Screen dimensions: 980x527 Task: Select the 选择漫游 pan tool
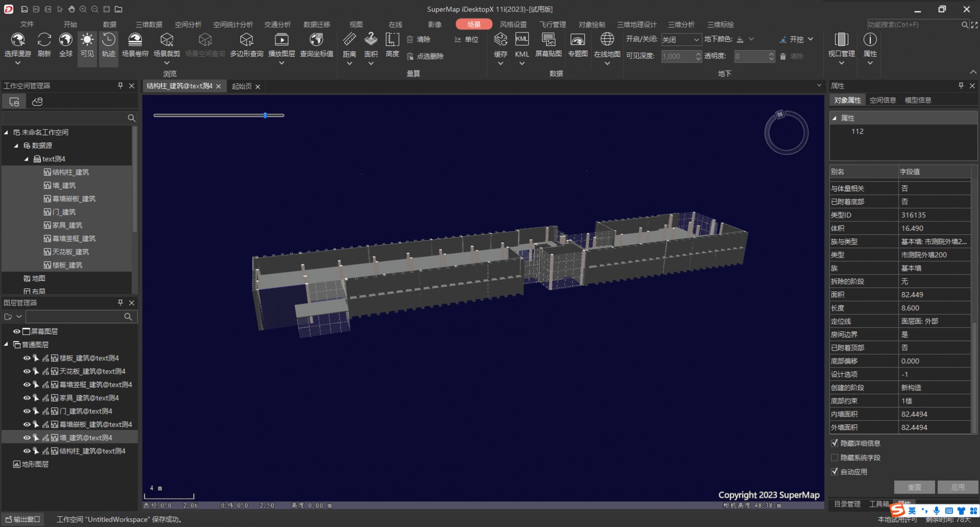[x=18, y=44]
